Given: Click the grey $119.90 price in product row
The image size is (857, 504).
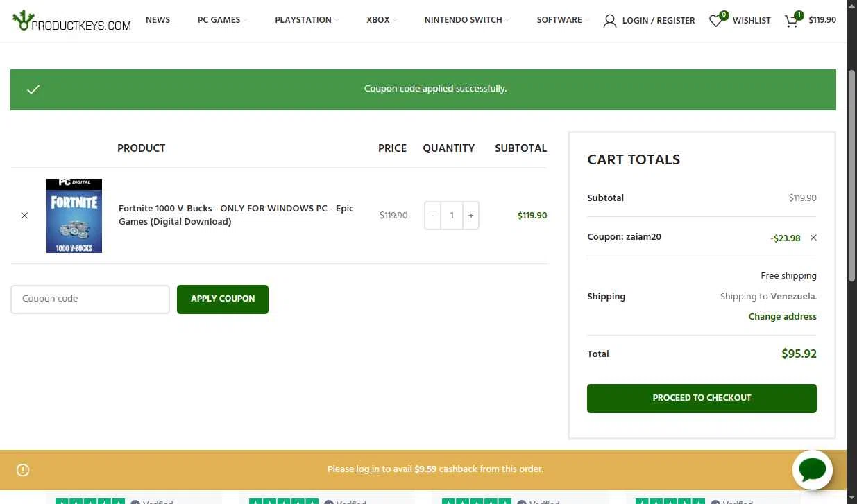Looking at the screenshot, I should 393,216.
